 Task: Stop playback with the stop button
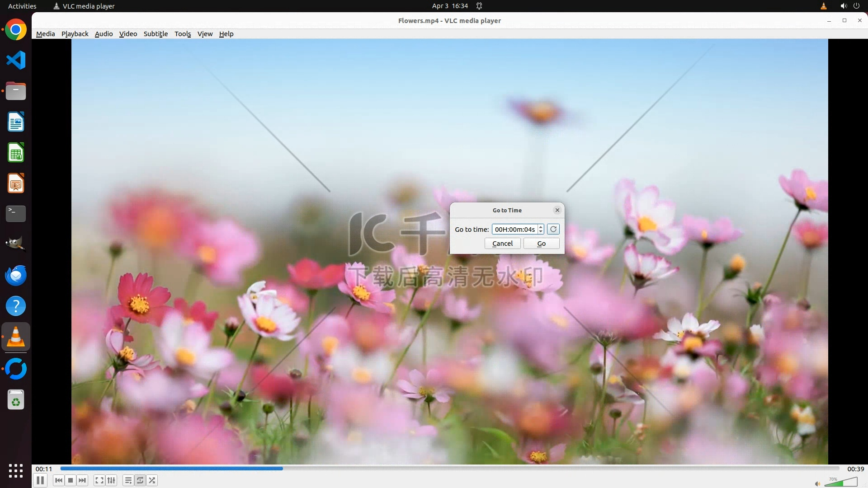point(71,480)
